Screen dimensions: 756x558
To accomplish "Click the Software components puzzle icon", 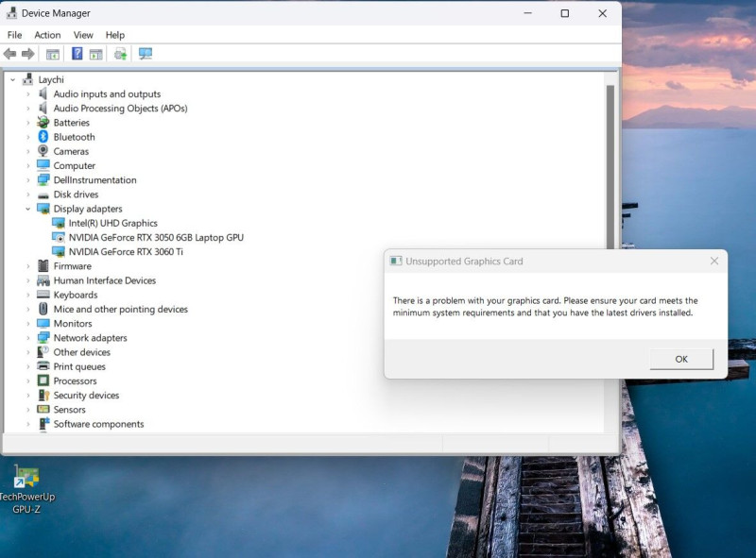I will coord(43,424).
